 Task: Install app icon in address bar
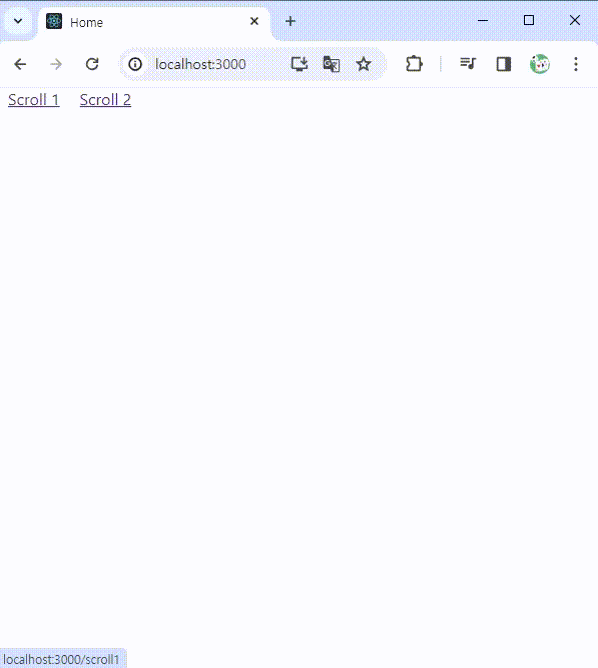pos(299,64)
